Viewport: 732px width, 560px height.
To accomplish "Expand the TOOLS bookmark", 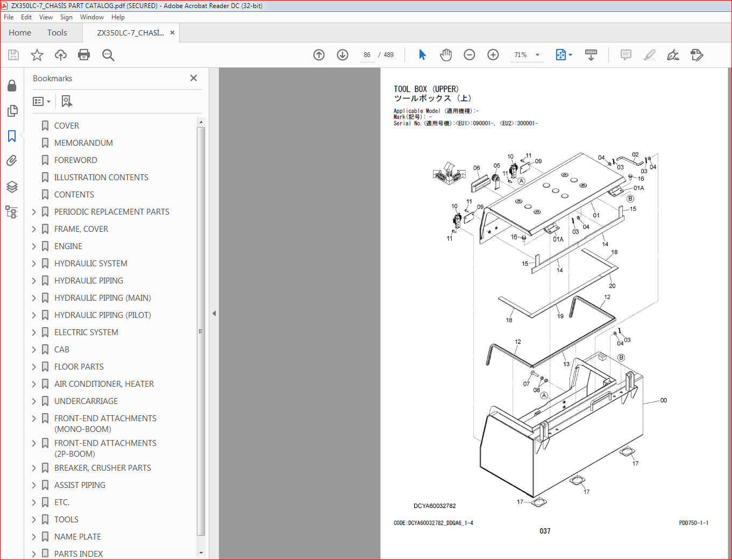I will click(34, 520).
